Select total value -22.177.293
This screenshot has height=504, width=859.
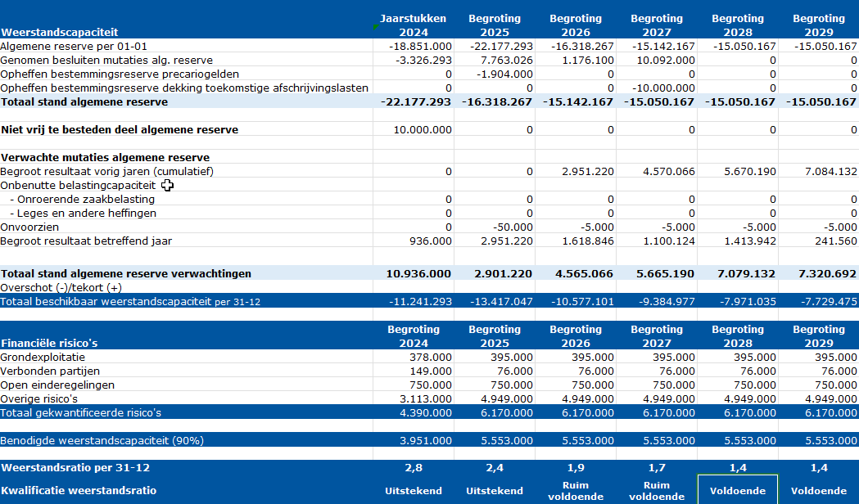click(x=418, y=101)
